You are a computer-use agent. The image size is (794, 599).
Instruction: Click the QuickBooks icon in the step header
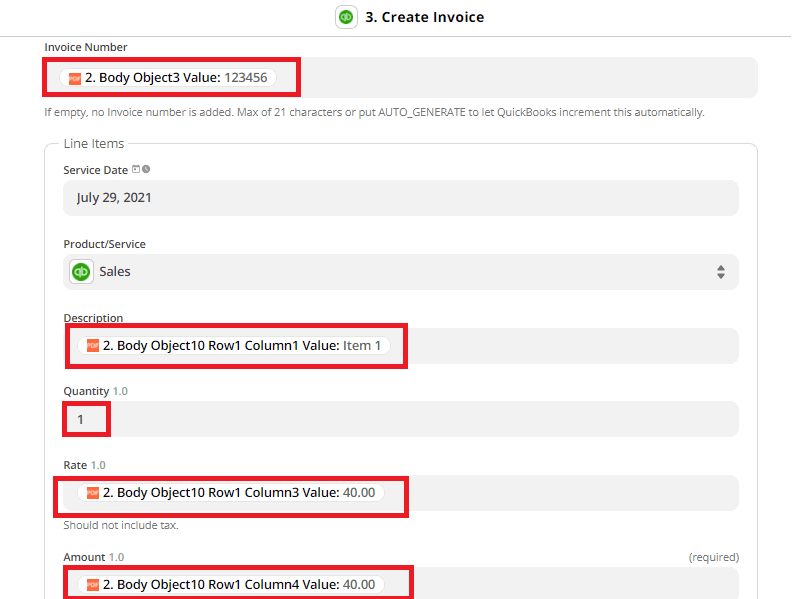click(x=346, y=17)
